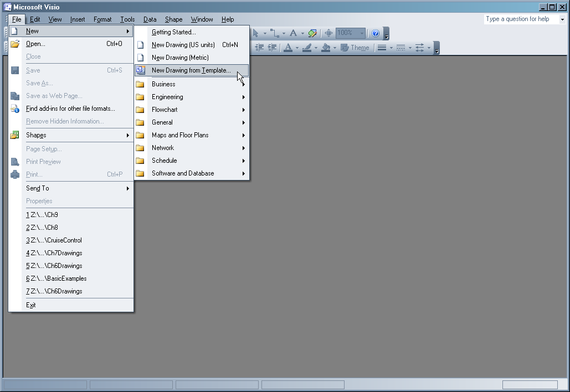Open the Shape menu in menu bar

point(173,19)
